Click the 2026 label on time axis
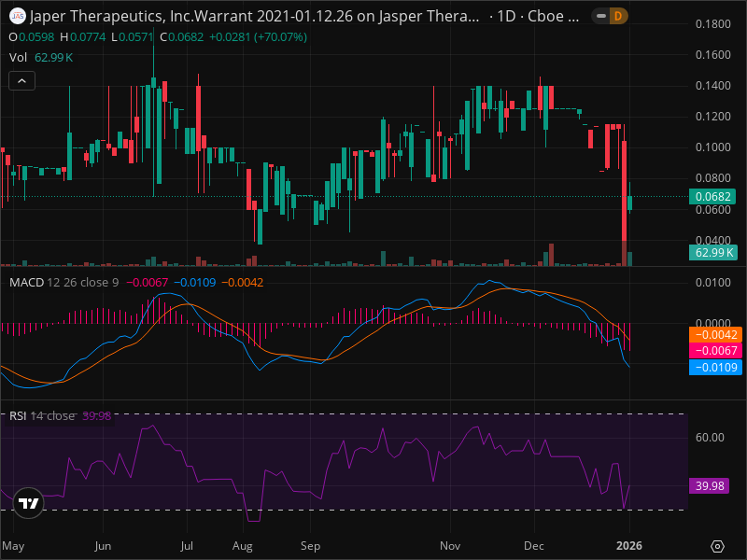 click(628, 546)
